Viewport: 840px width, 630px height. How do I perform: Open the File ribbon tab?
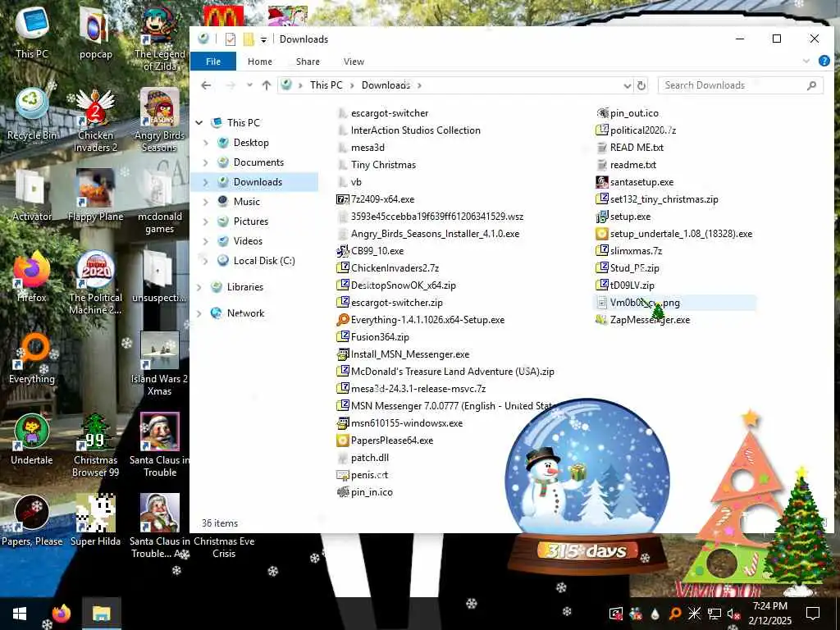(213, 61)
